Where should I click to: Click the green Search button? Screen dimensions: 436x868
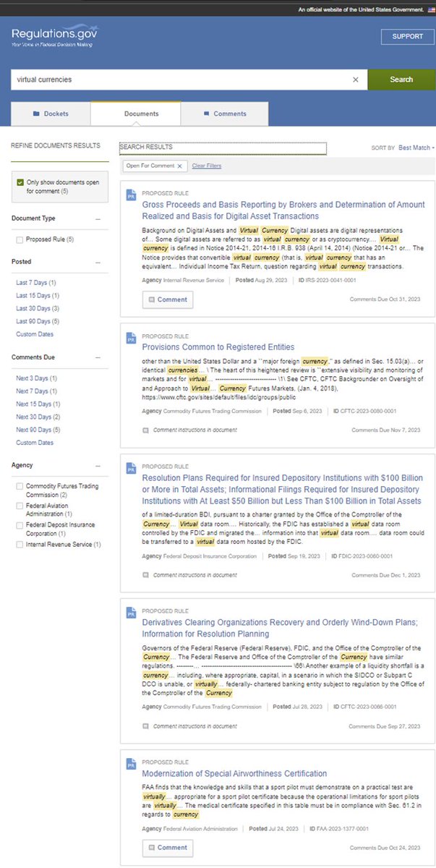click(x=401, y=80)
